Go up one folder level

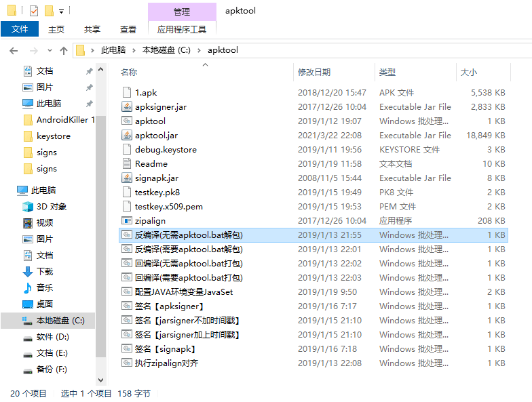pyautogui.click(x=64, y=50)
